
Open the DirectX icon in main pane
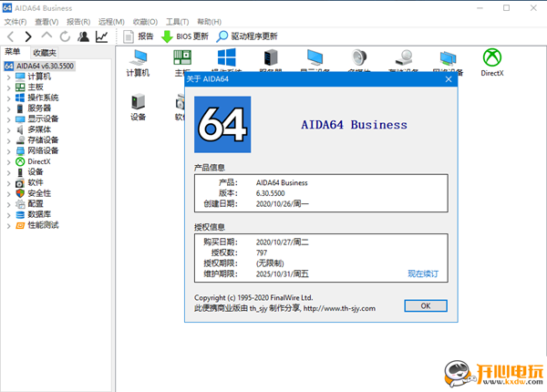coord(494,62)
